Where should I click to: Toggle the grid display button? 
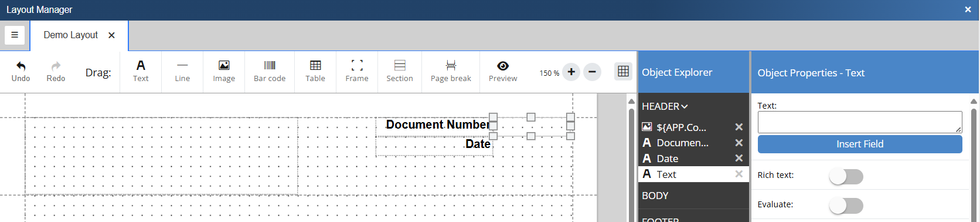pyautogui.click(x=623, y=72)
